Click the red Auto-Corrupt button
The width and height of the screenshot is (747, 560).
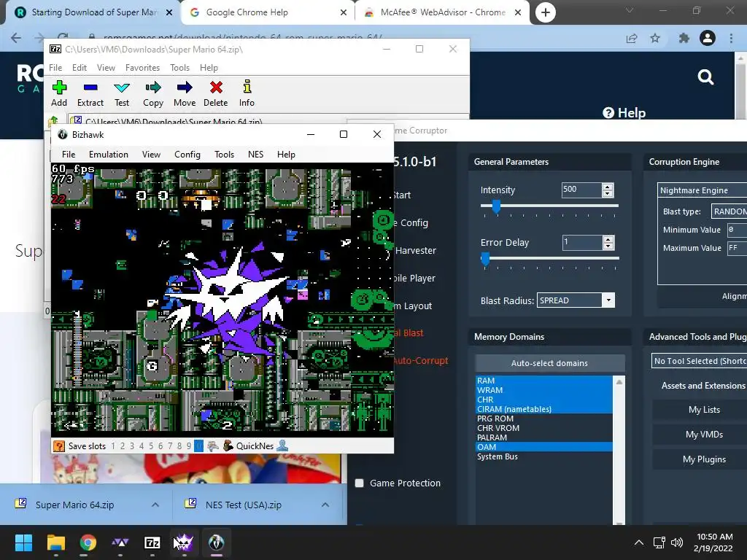pyautogui.click(x=421, y=360)
